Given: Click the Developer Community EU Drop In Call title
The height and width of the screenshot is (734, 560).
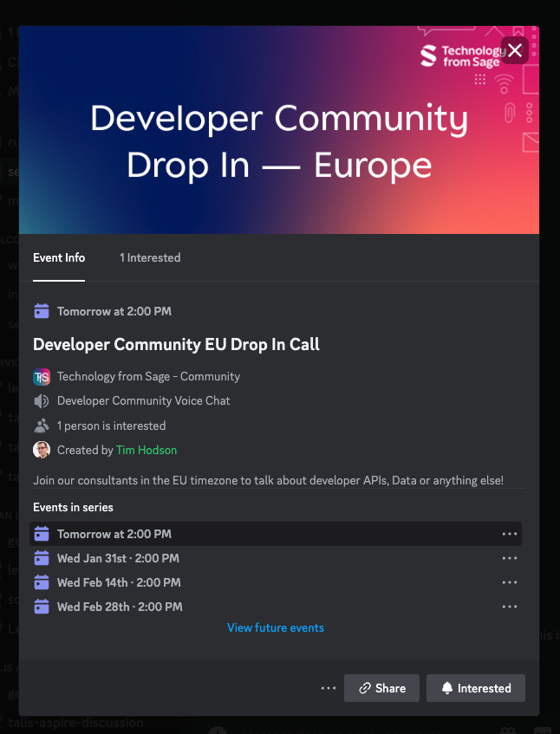Looking at the screenshot, I should click(176, 345).
